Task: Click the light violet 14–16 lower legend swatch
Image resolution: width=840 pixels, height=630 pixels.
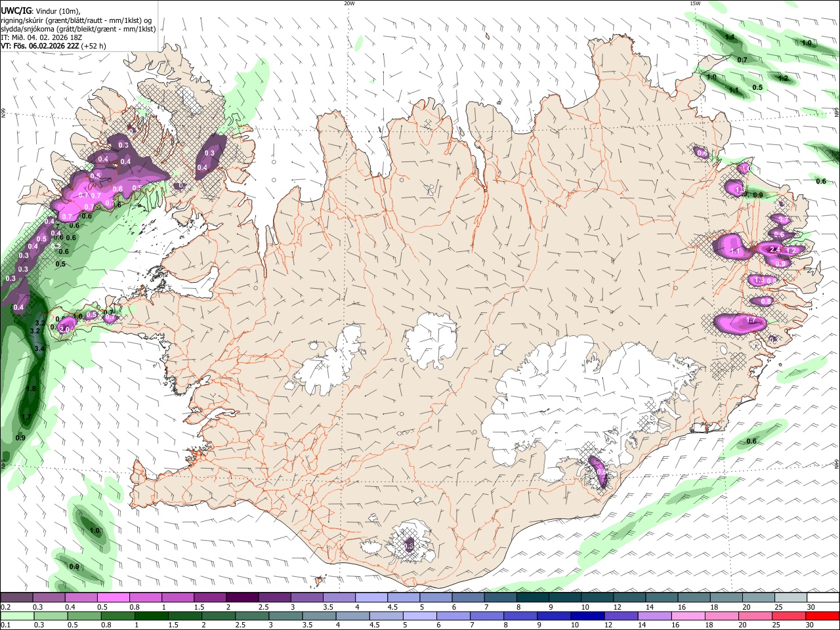Action: (x=654, y=616)
